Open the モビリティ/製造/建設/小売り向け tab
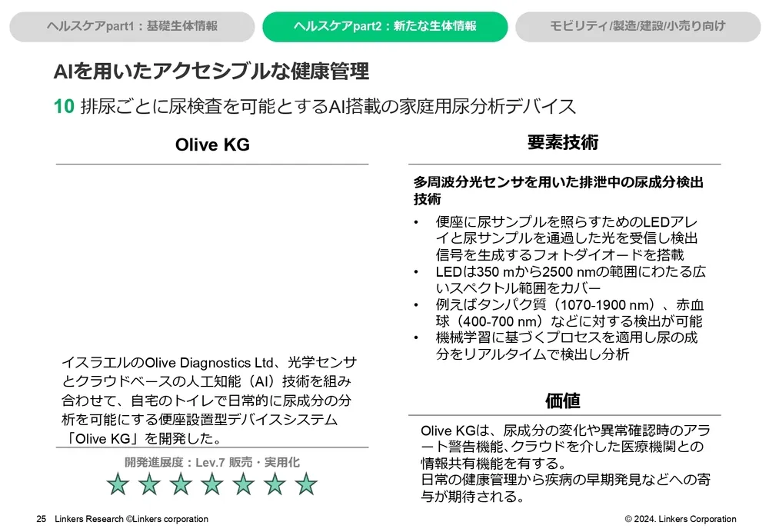The height and width of the screenshot is (532, 769). click(638, 25)
